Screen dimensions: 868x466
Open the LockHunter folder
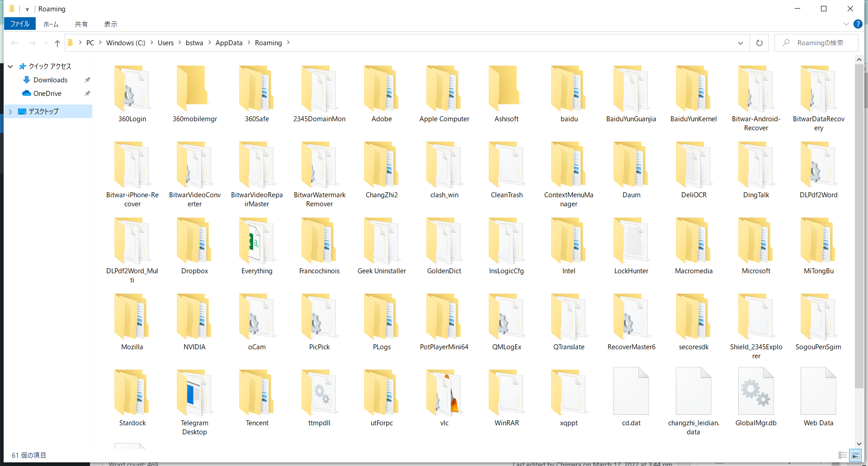click(x=631, y=246)
